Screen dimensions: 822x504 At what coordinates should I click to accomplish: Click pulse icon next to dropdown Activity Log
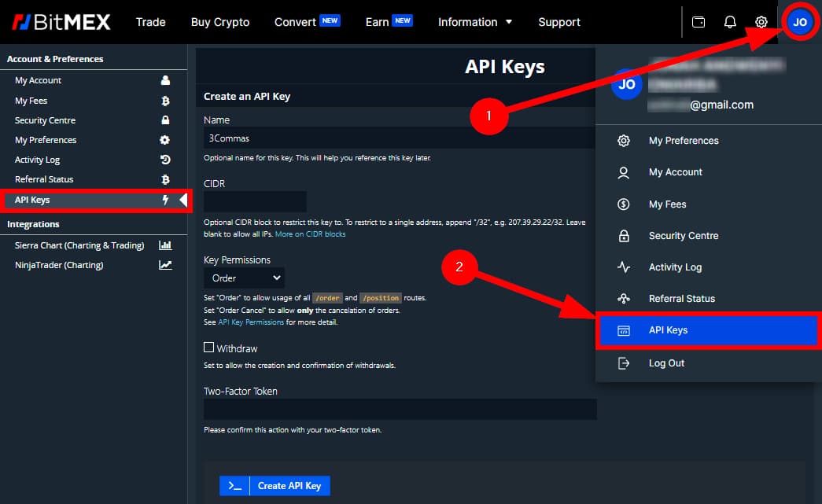623,267
